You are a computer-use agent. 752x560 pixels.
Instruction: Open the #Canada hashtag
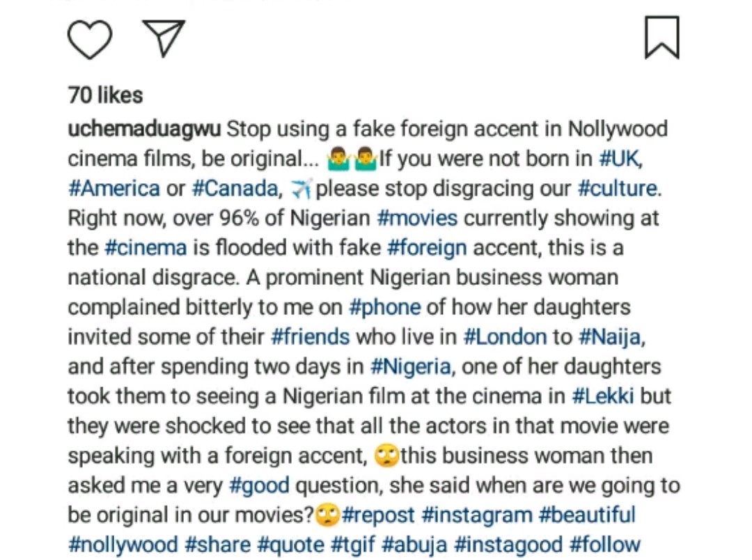coord(235,189)
